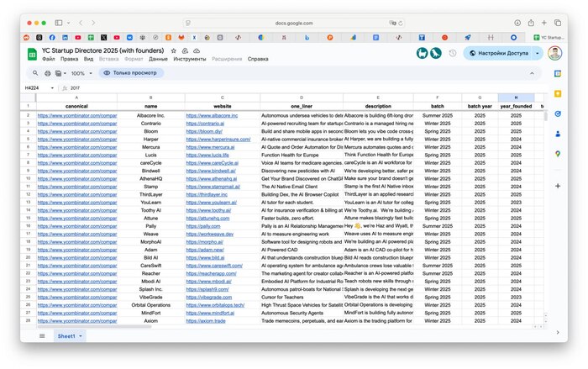This screenshot has height=369, width=588.
Task: Open the Настройки Доступа dropdown arrow
Action: point(538,53)
